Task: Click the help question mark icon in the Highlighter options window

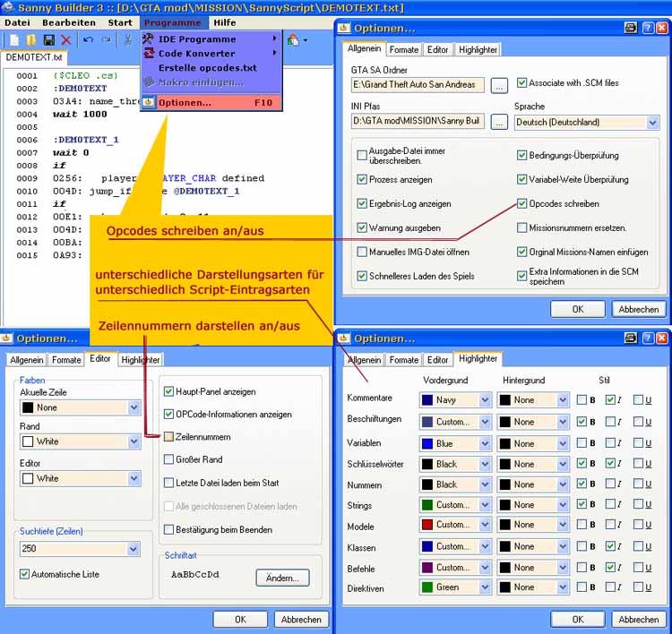Action: [648, 338]
